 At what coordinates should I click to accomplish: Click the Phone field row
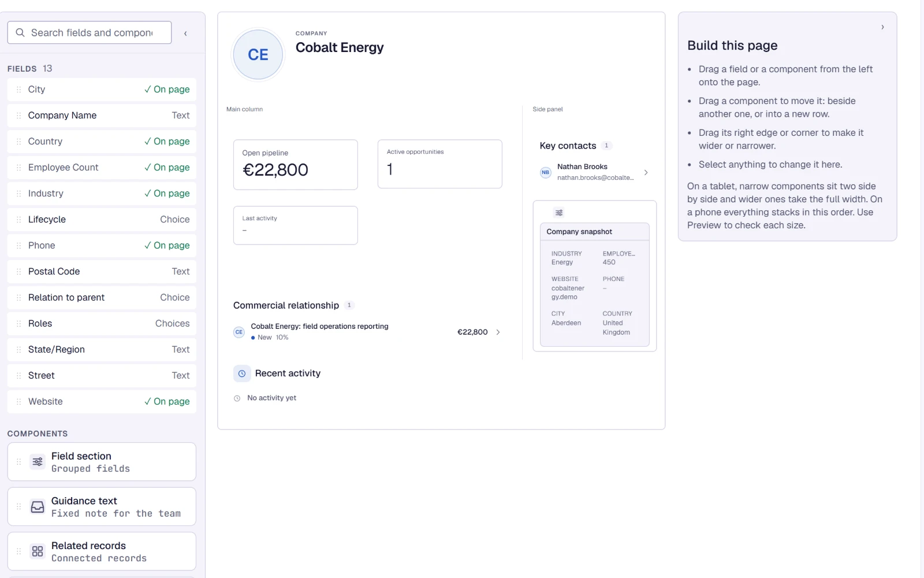coord(102,246)
